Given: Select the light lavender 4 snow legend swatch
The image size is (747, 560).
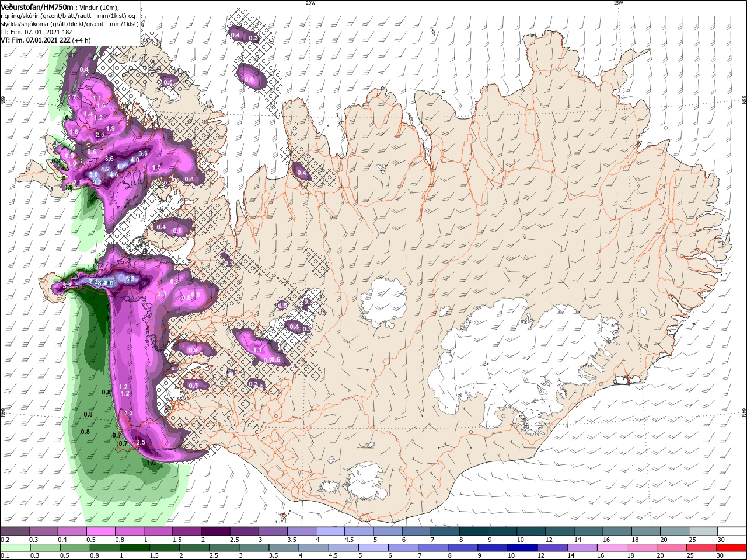Looking at the screenshot, I should [330, 531].
